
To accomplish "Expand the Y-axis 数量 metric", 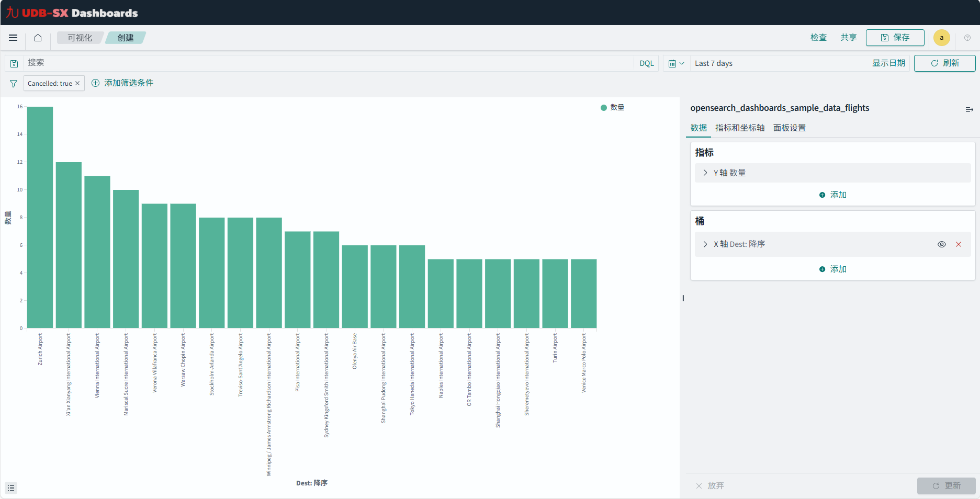I will tap(705, 173).
